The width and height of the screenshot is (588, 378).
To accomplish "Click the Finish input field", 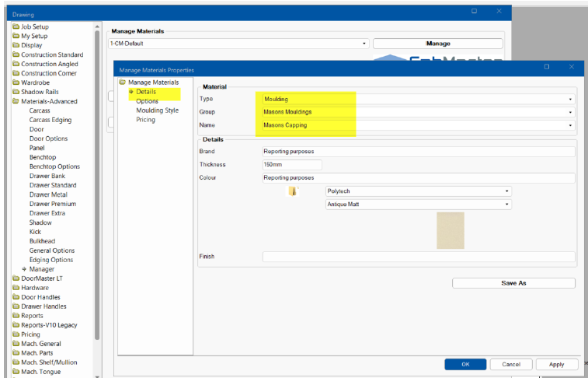I will click(x=419, y=257).
